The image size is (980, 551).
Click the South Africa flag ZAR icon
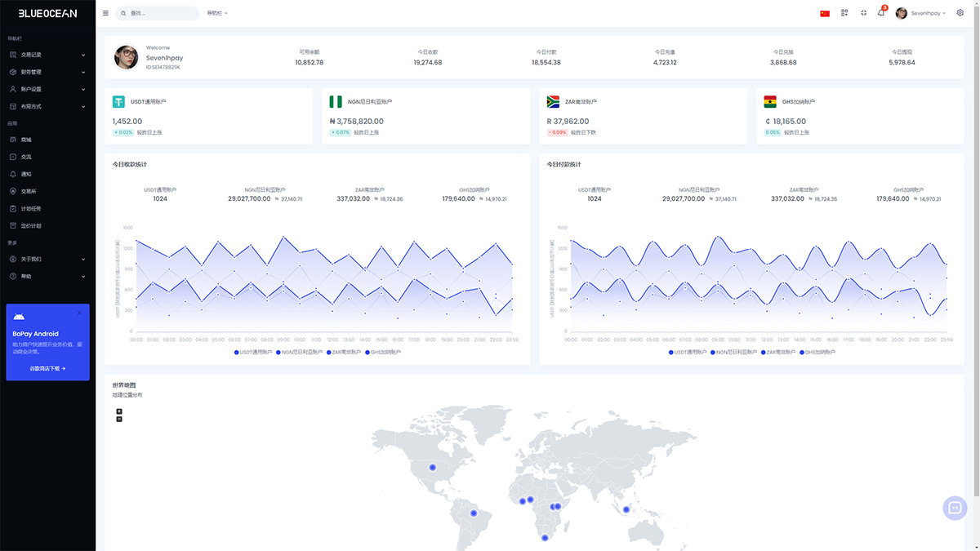tap(552, 102)
